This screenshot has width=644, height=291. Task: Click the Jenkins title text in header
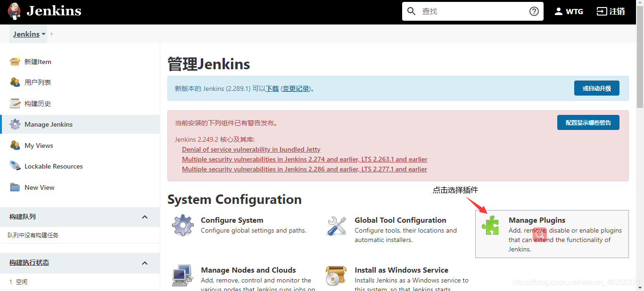(x=54, y=11)
